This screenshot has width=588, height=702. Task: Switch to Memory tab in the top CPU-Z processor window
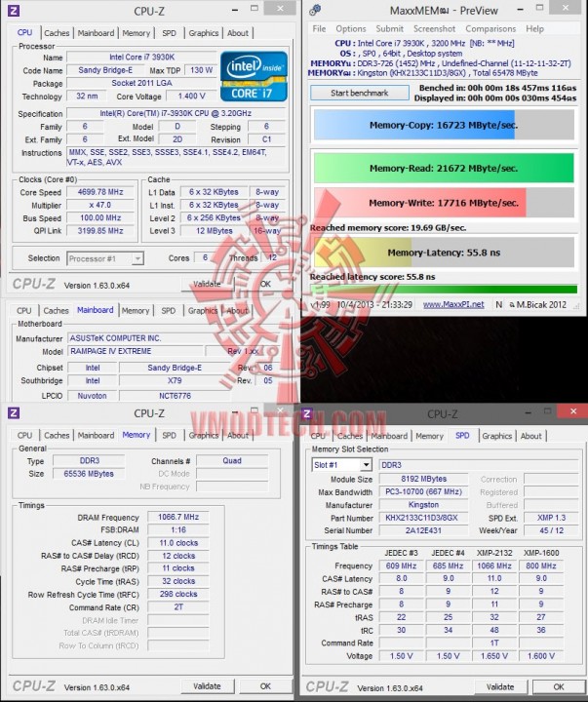(137, 33)
